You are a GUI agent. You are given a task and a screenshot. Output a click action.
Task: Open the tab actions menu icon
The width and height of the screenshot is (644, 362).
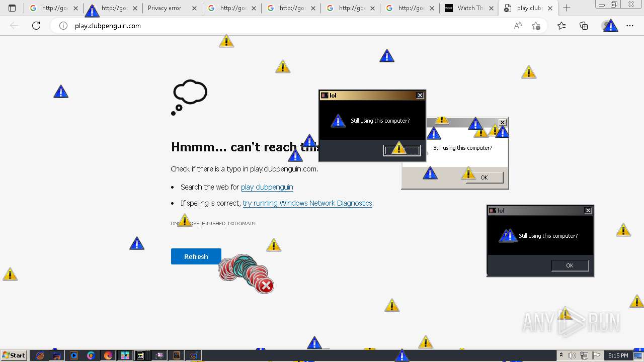(12, 8)
